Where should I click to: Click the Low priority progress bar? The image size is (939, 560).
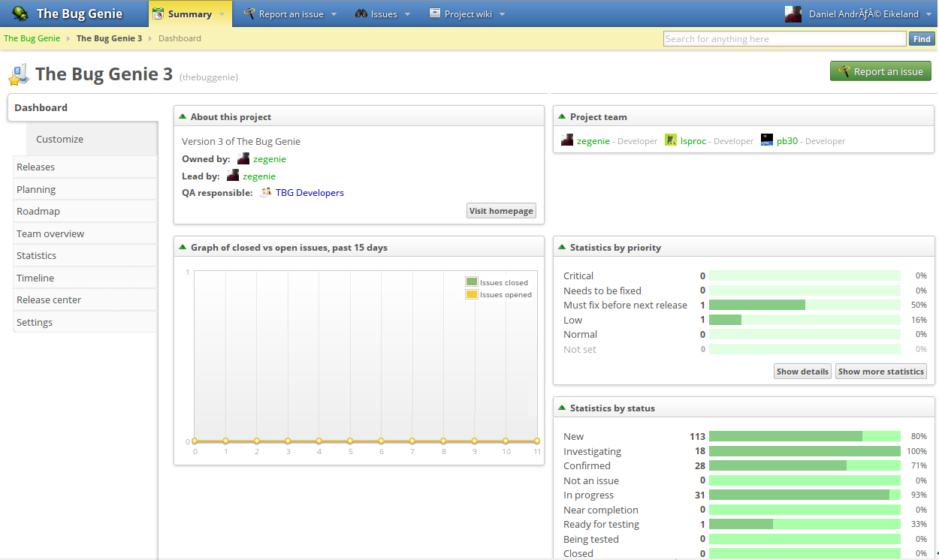(x=805, y=320)
